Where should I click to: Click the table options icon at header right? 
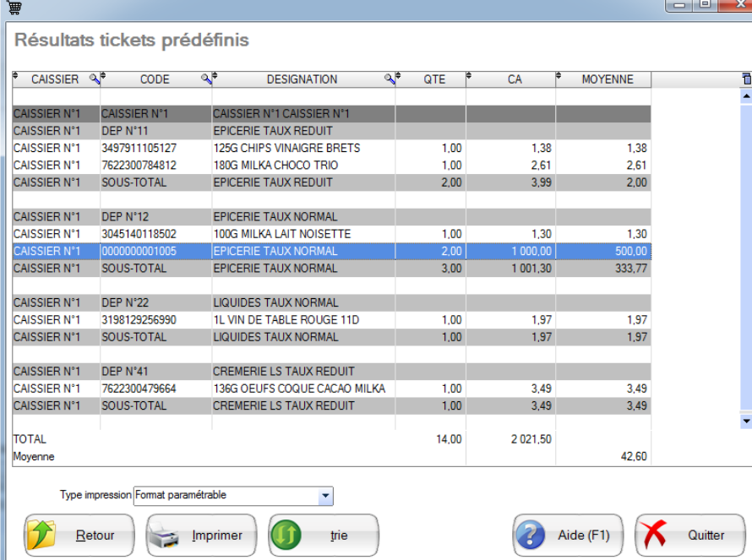(x=746, y=79)
